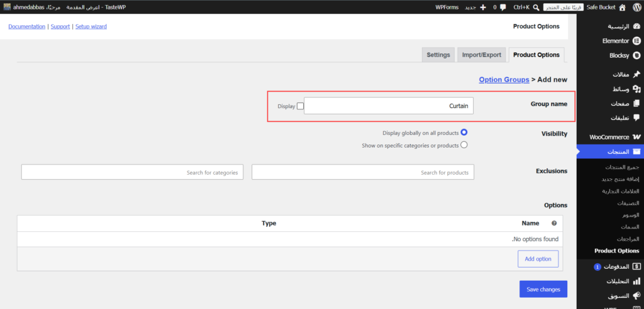Open the Elementor sidebar icon
644x309 pixels.
(x=636, y=41)
